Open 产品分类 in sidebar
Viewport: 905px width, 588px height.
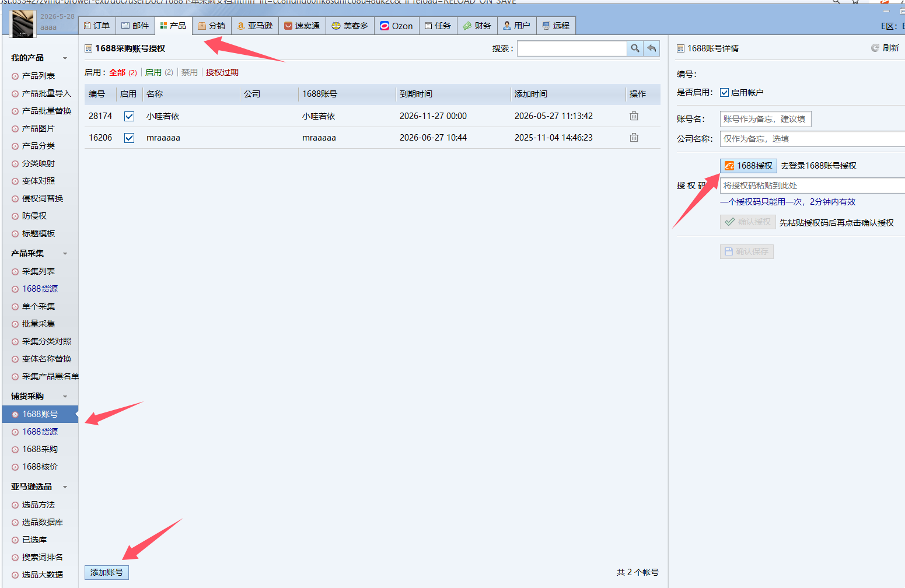(x=39, y=146)
